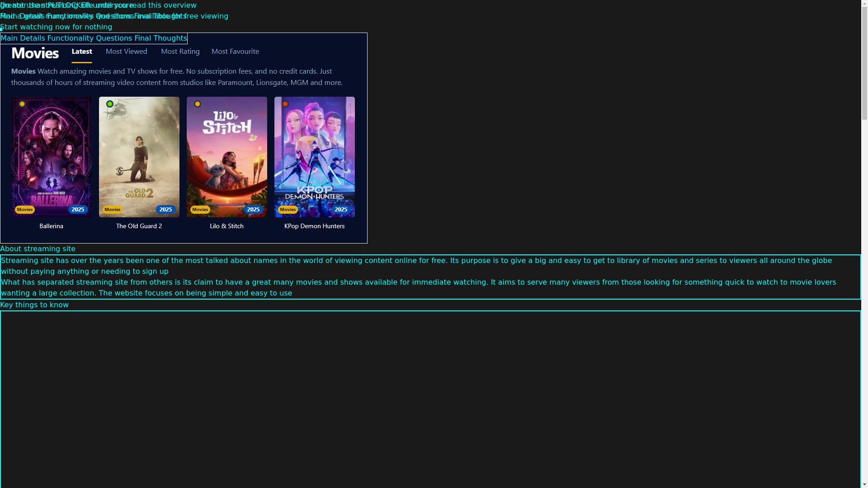Click the Lilo & Stitch title text

pos(227,226)
